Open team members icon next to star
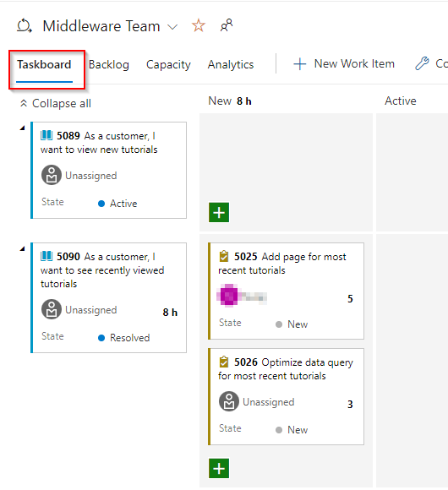 tap(227, 25)
